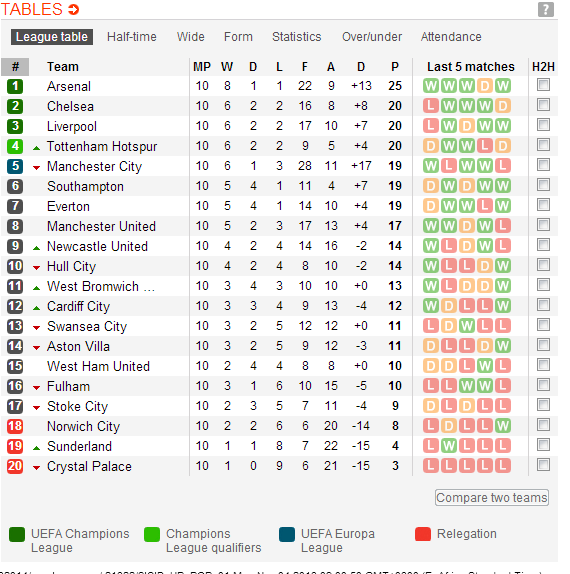This screenshot has width=570, height=574.
Task: Click Arsenal's rank 1 position badge
Action: tap(15, 86)
